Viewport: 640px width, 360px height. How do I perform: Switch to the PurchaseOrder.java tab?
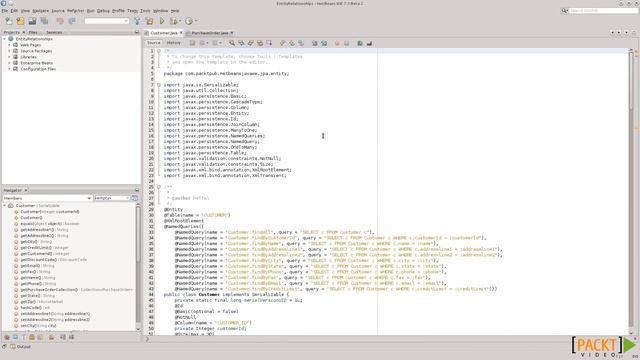(210, 33)
